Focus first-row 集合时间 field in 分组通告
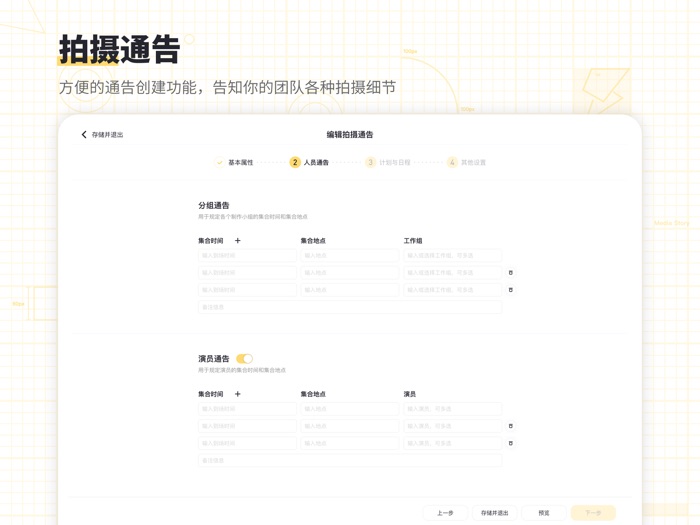 247,256
